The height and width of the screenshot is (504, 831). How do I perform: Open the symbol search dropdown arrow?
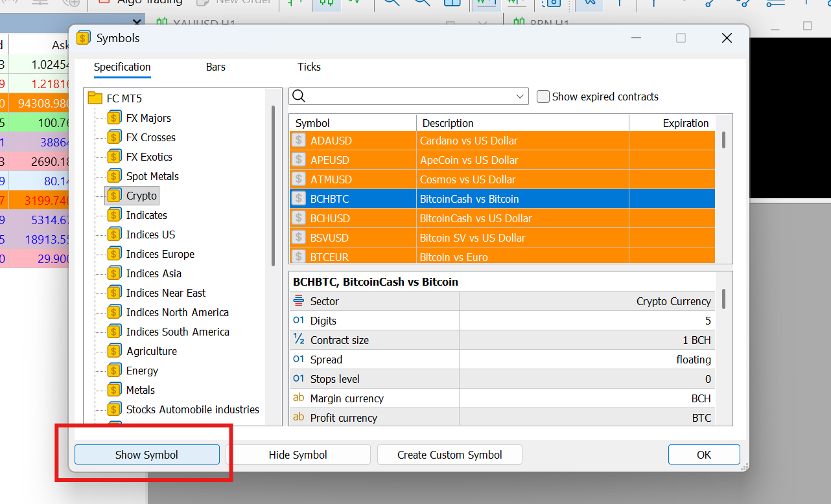point(520,97)
